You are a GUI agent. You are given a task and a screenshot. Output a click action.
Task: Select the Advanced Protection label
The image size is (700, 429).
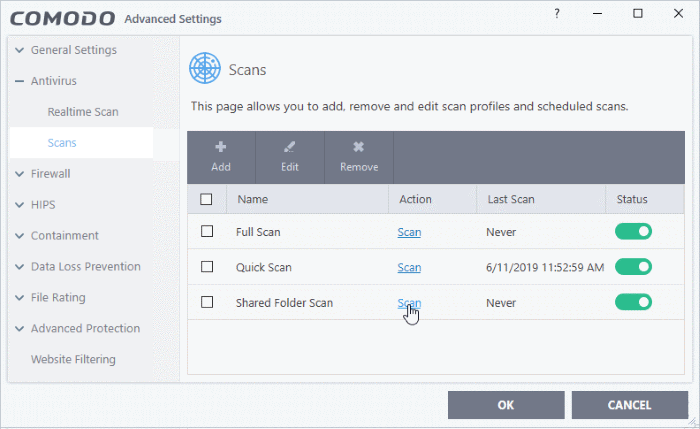point(85,328)
